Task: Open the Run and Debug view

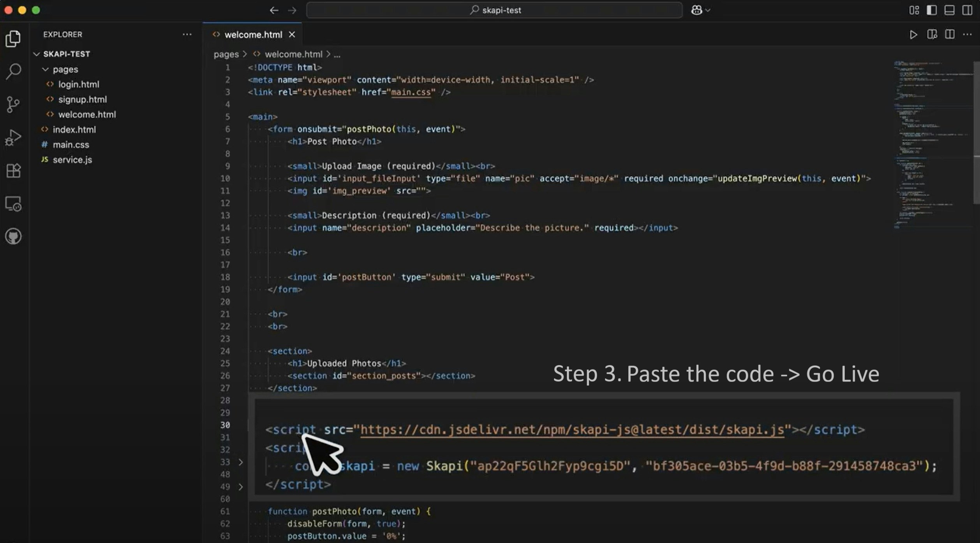Action: coord(13,138)
